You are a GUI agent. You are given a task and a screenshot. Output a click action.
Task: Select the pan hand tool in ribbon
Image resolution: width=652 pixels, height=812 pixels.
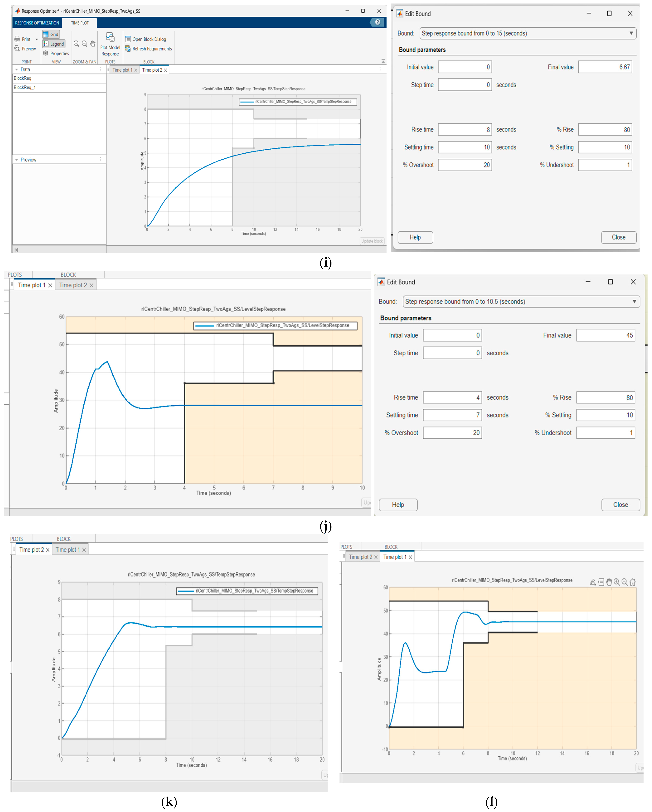click(x=93, y=44)
